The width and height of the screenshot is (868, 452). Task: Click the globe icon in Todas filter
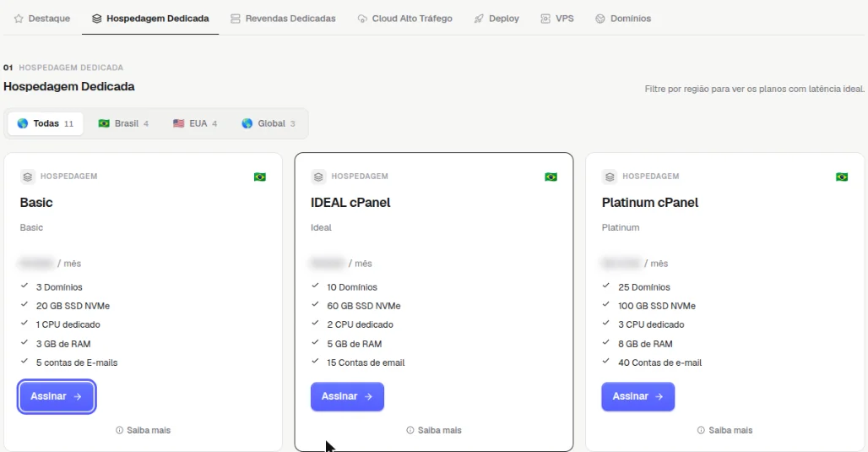coord(23,123)
